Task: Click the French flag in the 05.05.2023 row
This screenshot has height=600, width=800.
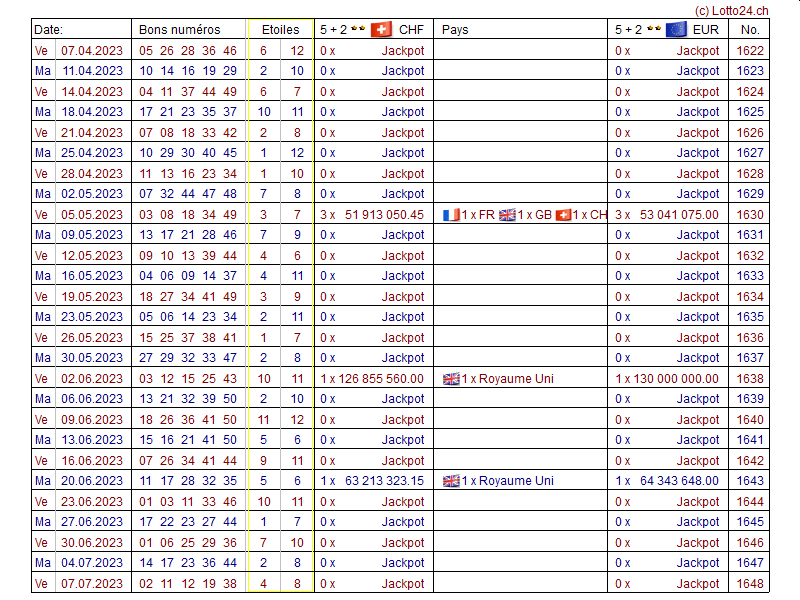Action: (451, 215)
